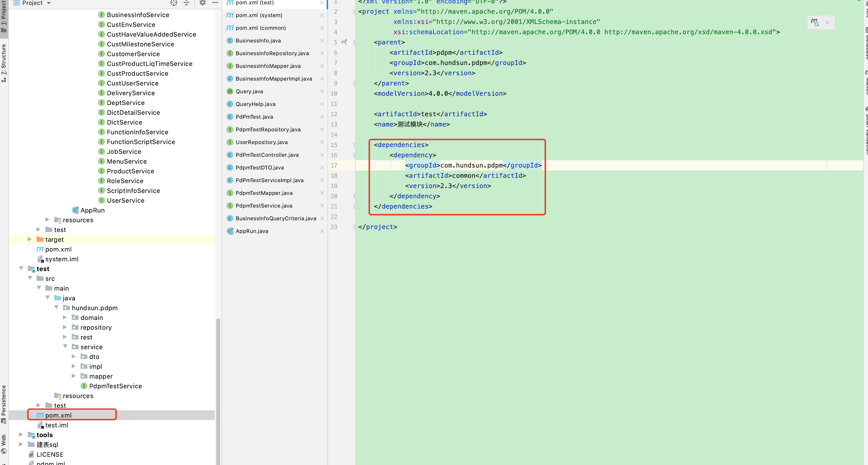The height and width of the screenshot is (465, 868).
Task: Collapse the test module
Action: (x=21, y=268)
